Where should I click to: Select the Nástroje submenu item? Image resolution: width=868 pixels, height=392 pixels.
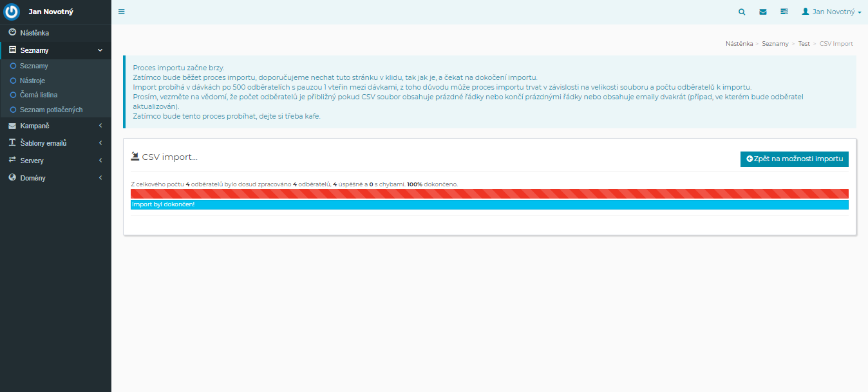[x=32, y=81]
